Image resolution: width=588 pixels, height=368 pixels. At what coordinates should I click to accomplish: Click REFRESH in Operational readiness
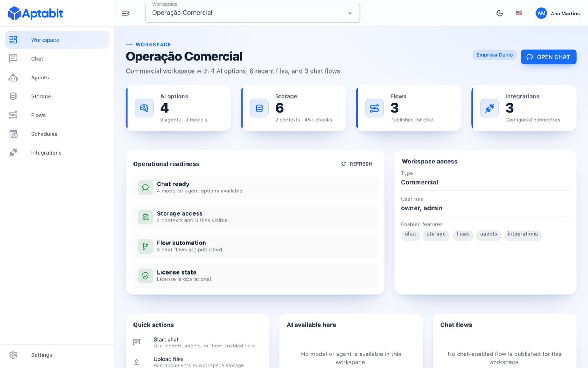[x=357, y=164]
